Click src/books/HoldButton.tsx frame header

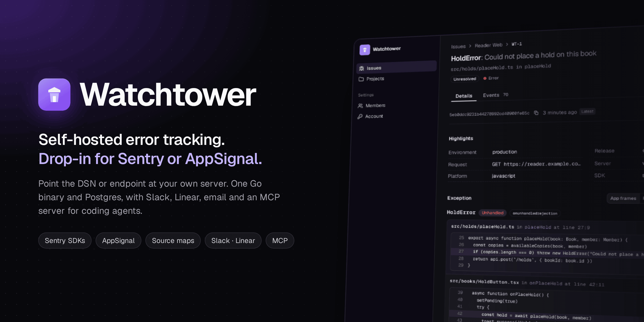(527, 283)
